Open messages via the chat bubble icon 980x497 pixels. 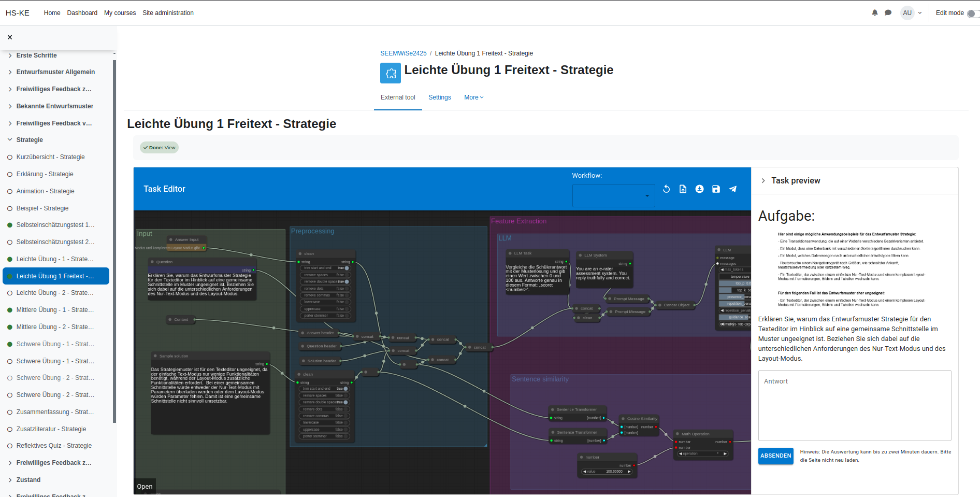[x=889, y=12]
